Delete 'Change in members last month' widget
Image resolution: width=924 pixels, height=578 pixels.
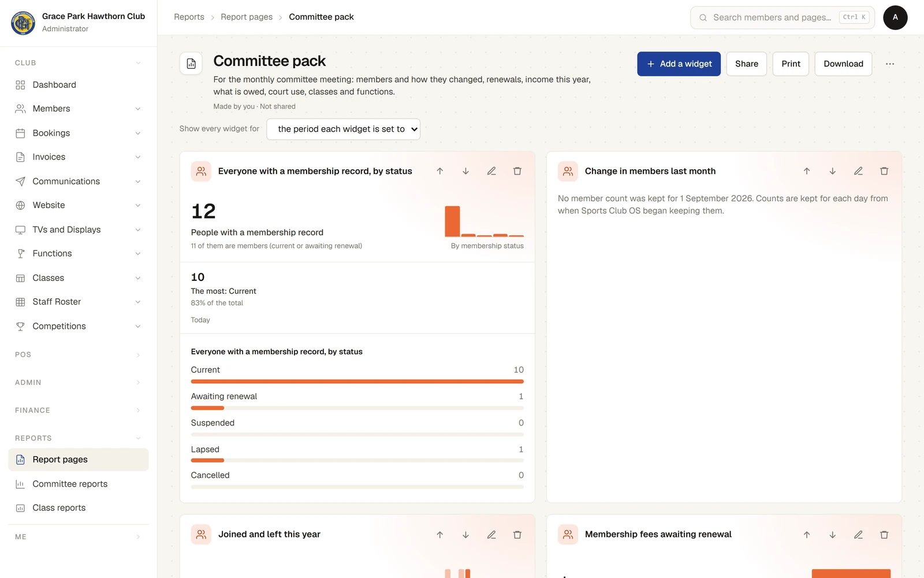click(884, 171)
